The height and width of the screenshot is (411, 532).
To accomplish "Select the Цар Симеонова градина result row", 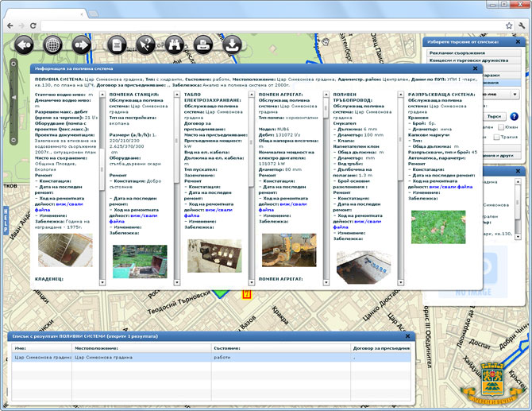I will coord(211,357).
